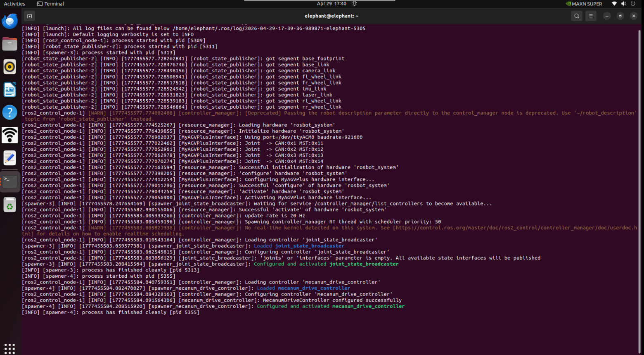Show applications grid button
The width and height of the screenshot is (644, 355).
(x=9, y=348)
